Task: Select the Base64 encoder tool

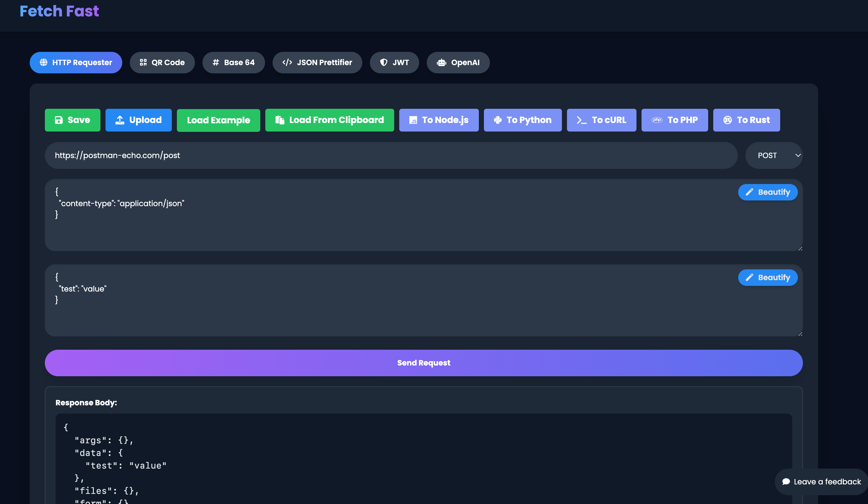Action: coord(233,62)
